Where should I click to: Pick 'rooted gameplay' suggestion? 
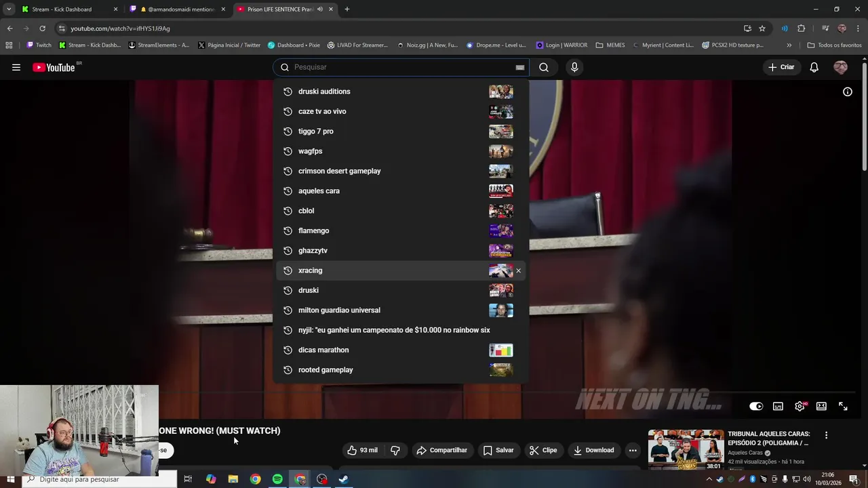coord(401,370)
